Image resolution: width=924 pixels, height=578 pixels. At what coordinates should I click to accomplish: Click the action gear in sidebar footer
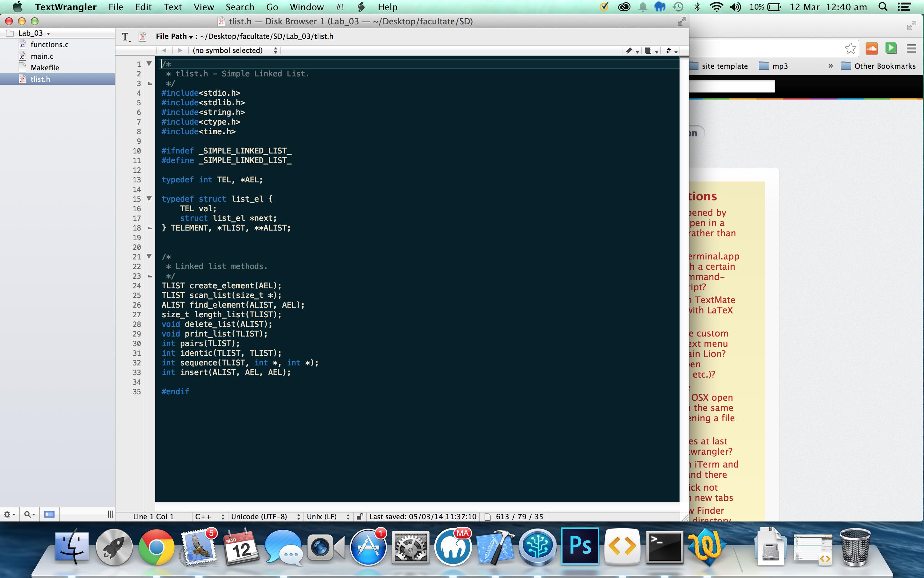coord(9,514)
